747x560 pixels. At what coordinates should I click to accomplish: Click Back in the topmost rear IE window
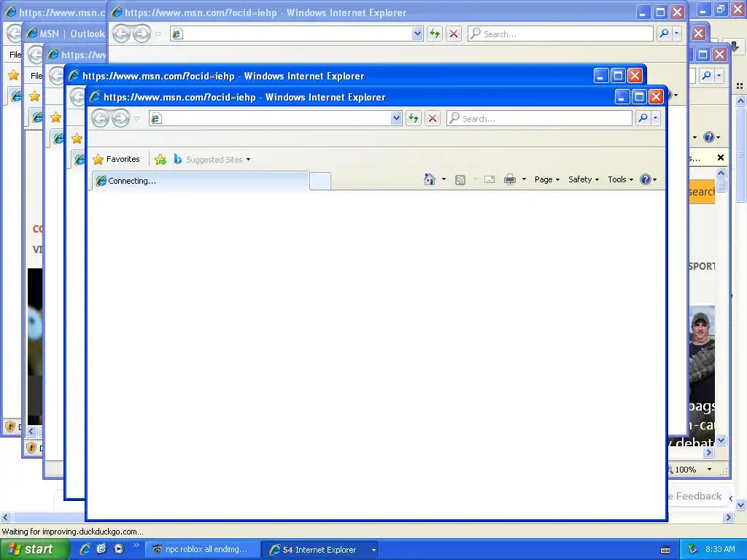pos(122,34)
